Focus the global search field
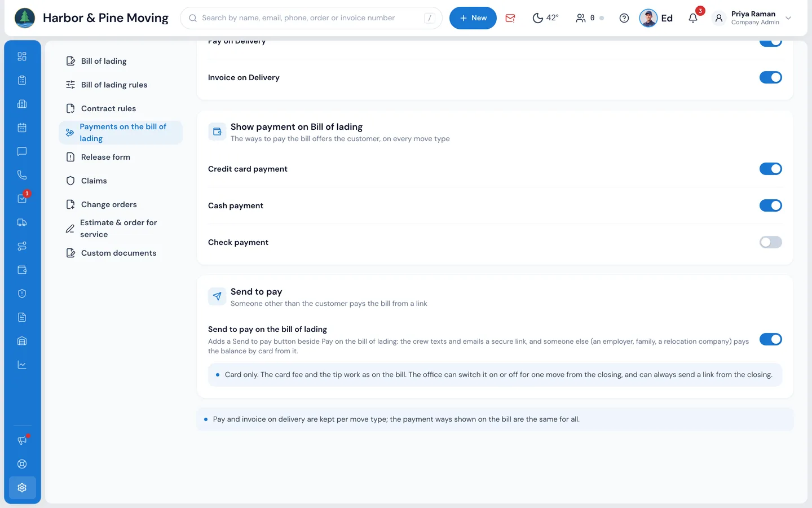 click(x=311, y=18)
